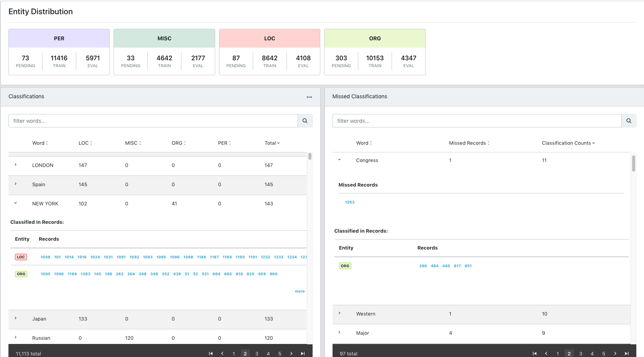Viewport: 644px width, 357px height.
Task: Open missed record 1263 link
Action: [349, 202]
